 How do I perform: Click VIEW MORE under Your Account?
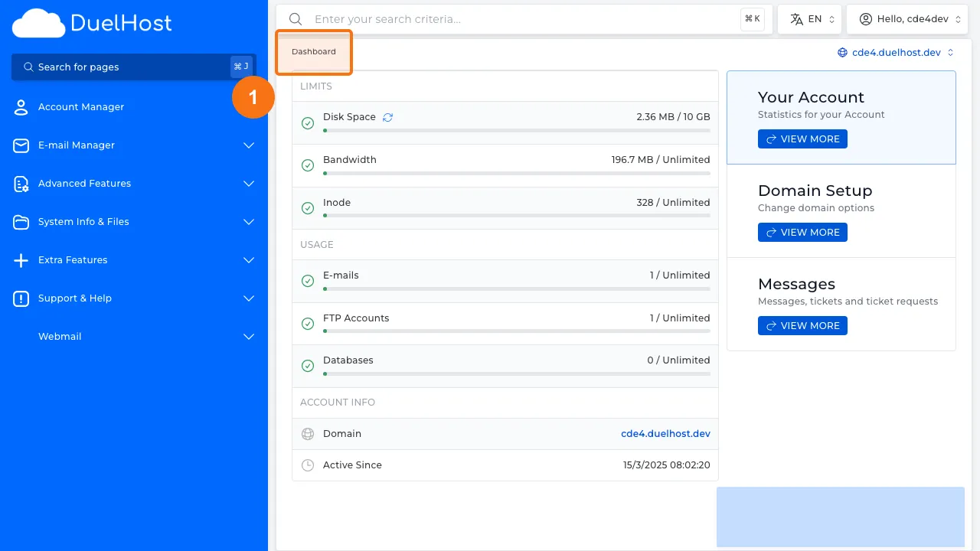click(x=802, y=139)
